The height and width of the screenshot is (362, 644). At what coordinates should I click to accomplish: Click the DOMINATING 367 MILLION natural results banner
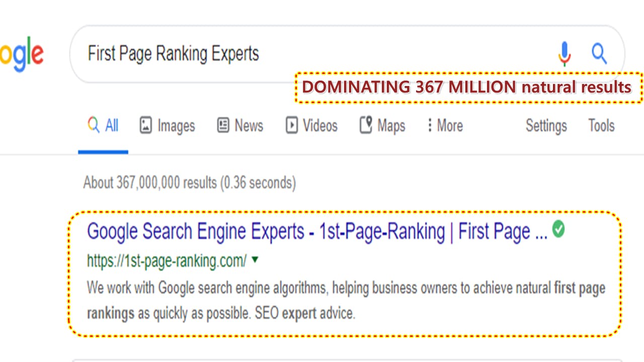[467, 87]
